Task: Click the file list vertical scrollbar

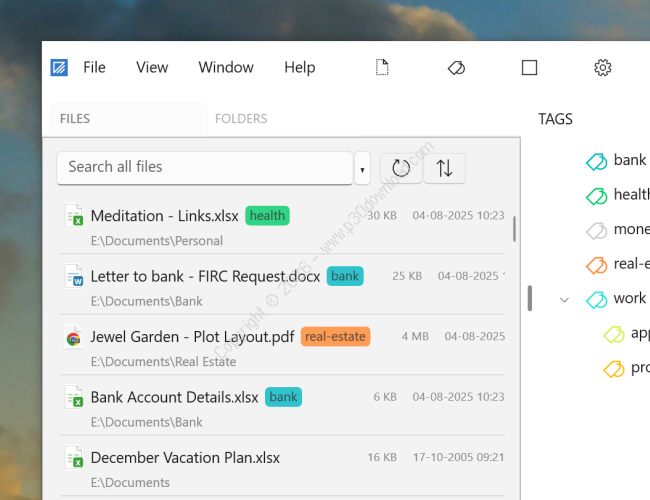Action: tap(515, 229)
